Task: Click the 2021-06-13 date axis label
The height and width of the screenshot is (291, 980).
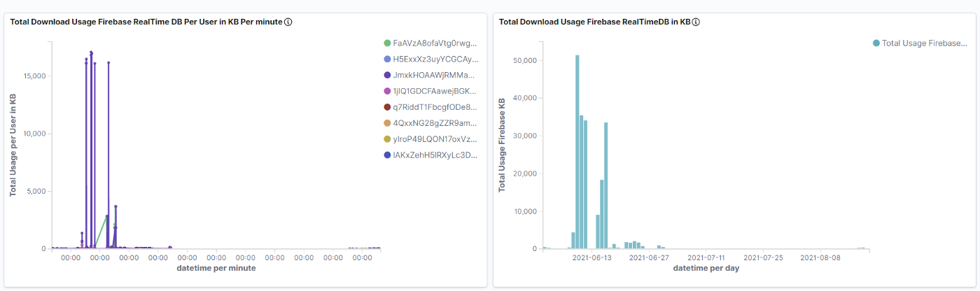Action: point(592,257)
